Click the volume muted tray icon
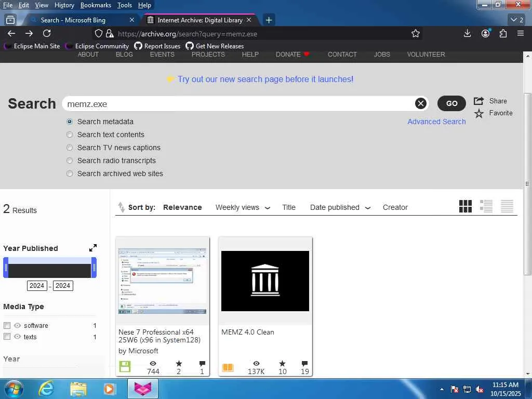This screenshot has height=399, width=532. coord(480,390)
